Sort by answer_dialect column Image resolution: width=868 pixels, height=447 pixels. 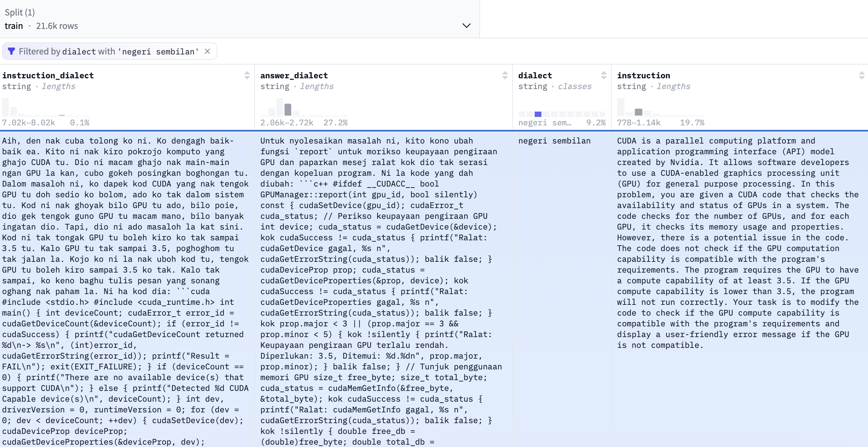tap(505, 75)
